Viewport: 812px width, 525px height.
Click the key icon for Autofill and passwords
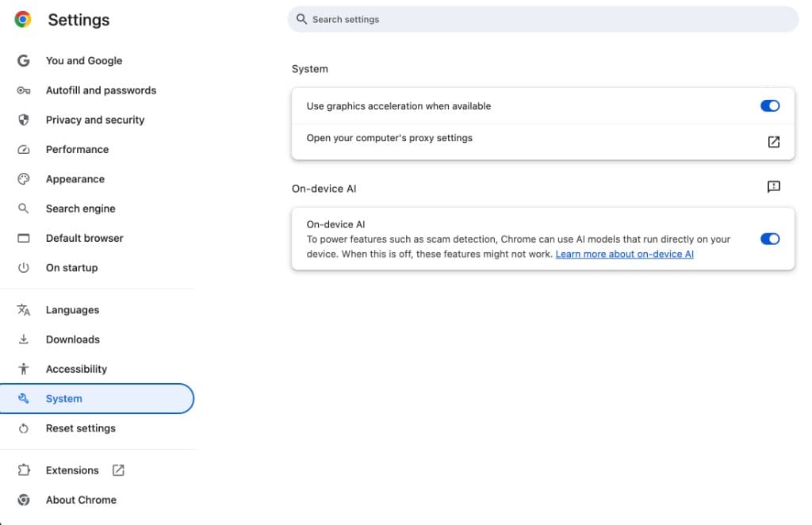coord(23,90)
